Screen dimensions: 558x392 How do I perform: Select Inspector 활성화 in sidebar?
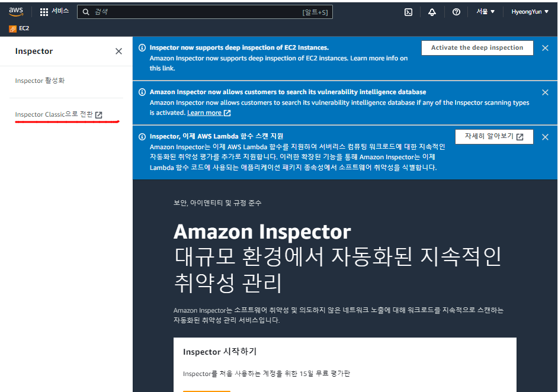(x=40, y=81)
